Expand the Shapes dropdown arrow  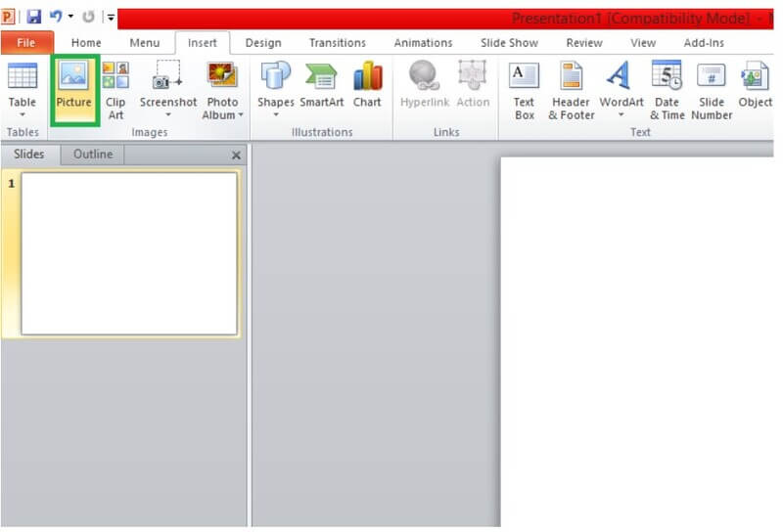(x=276, y=114)
